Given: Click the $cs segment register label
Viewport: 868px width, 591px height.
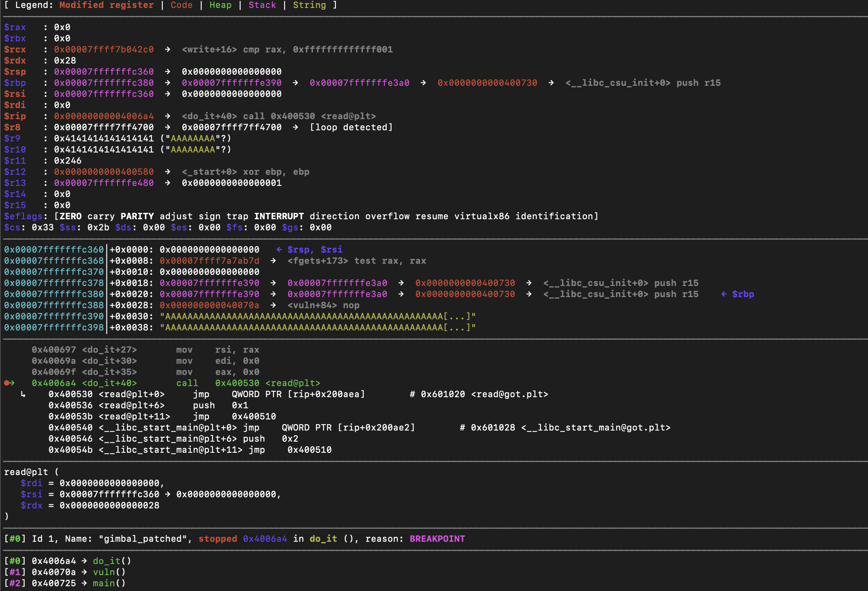Looking at the screenshot, I should click(x=12, y=228).
